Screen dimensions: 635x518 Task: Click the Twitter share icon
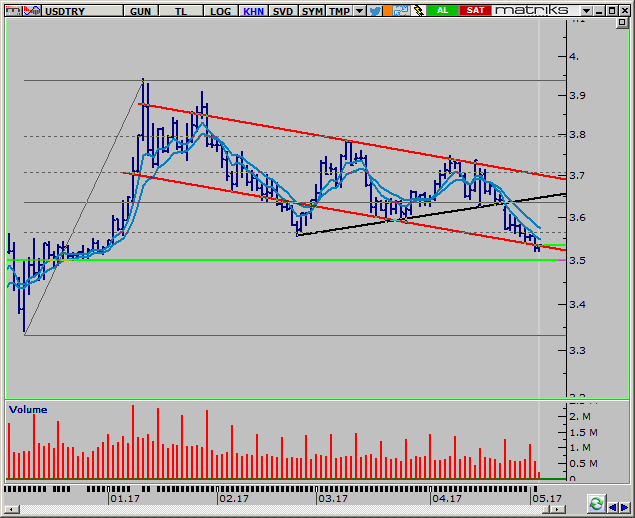pyautogui.click(x=374, y=10)
